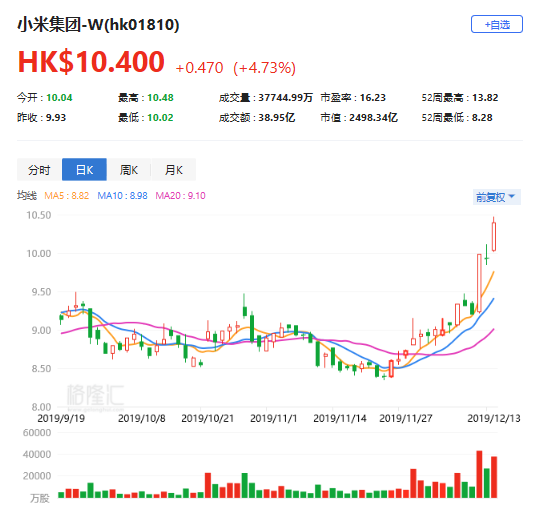Click the 8.00 price axis label
The width and height of the screenshot is (540, 509).
[41, 407]
